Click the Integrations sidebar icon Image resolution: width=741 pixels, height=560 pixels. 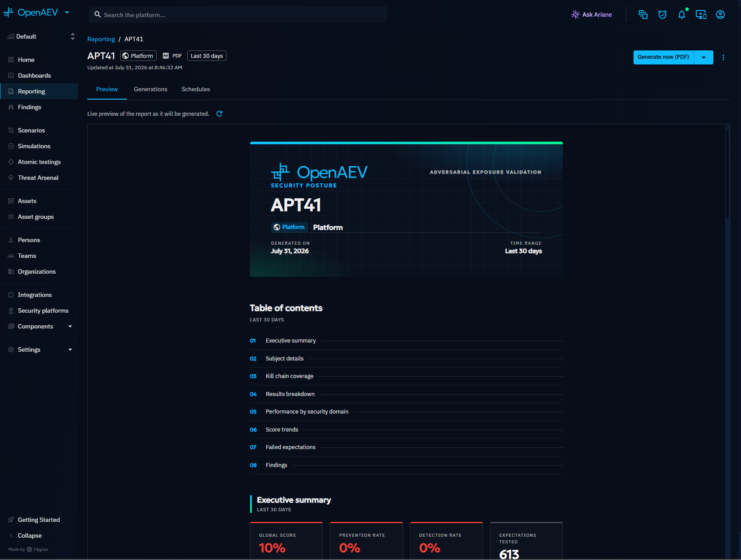[11, 295]
